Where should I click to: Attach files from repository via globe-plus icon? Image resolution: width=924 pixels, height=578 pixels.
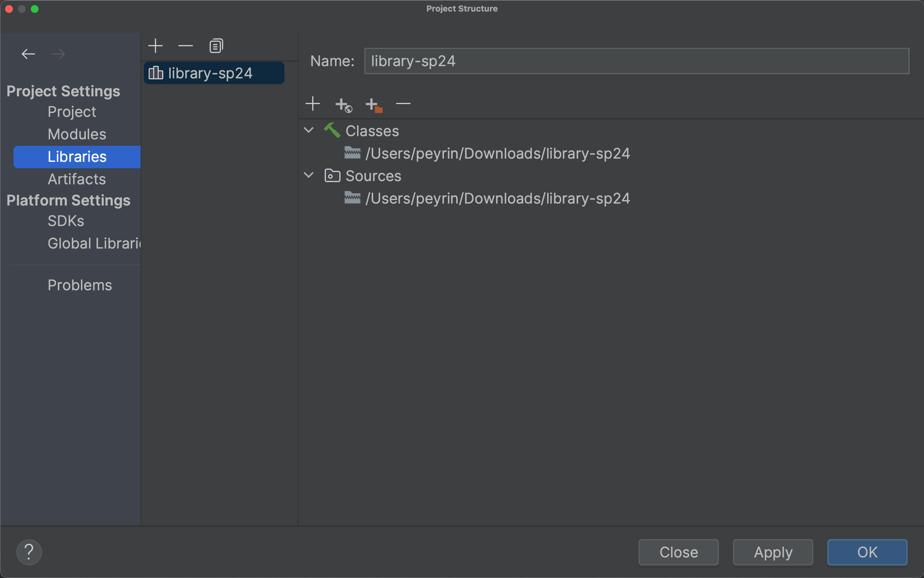coord(343,105)
